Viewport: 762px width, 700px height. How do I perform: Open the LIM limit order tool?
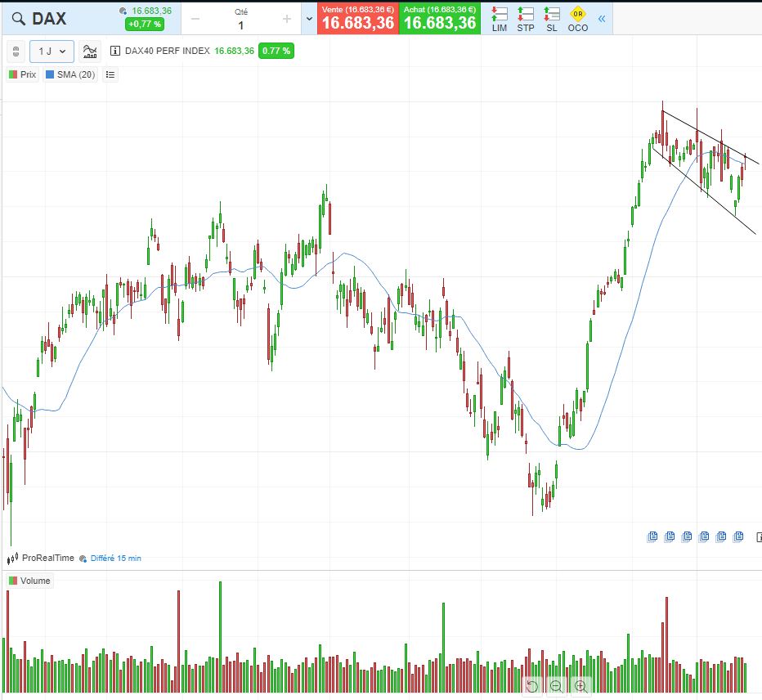499,19
